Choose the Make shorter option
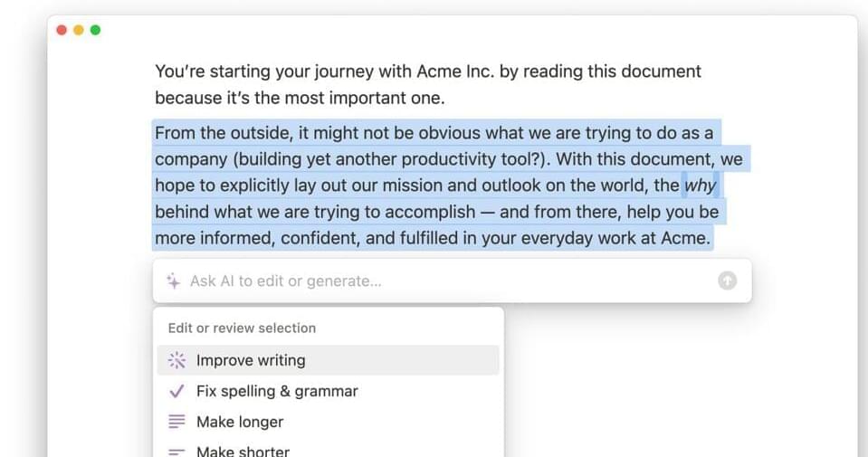868x457 pixels. (x=243, y=451)
